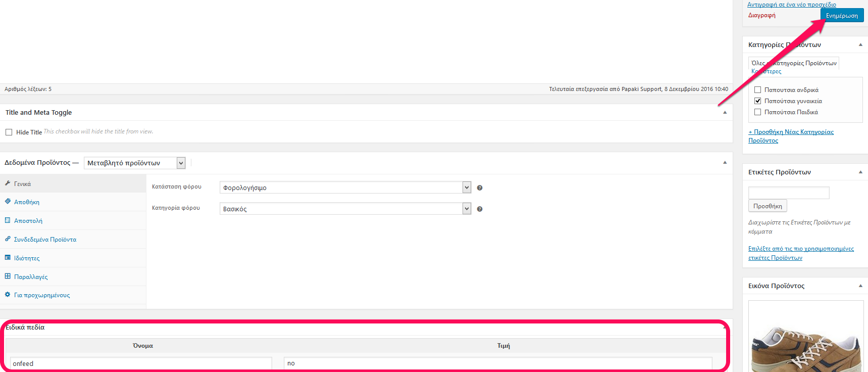The width and height of the screenshot is (868, 372).
Task: Collapse the Ετικέτες Προϊόντων panel
Action: point(860,172)
